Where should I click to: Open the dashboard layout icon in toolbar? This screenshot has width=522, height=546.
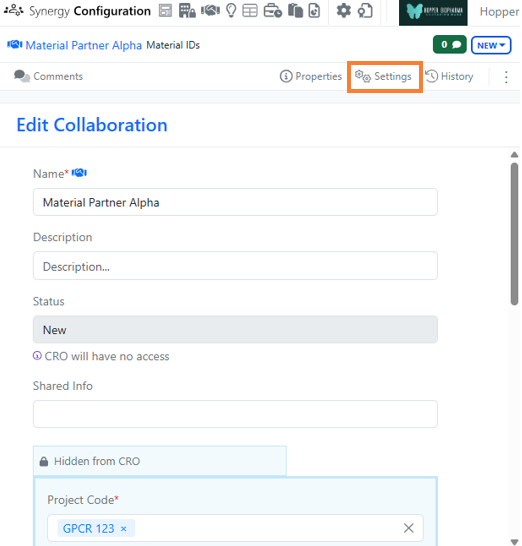click(x=165, y=11)
